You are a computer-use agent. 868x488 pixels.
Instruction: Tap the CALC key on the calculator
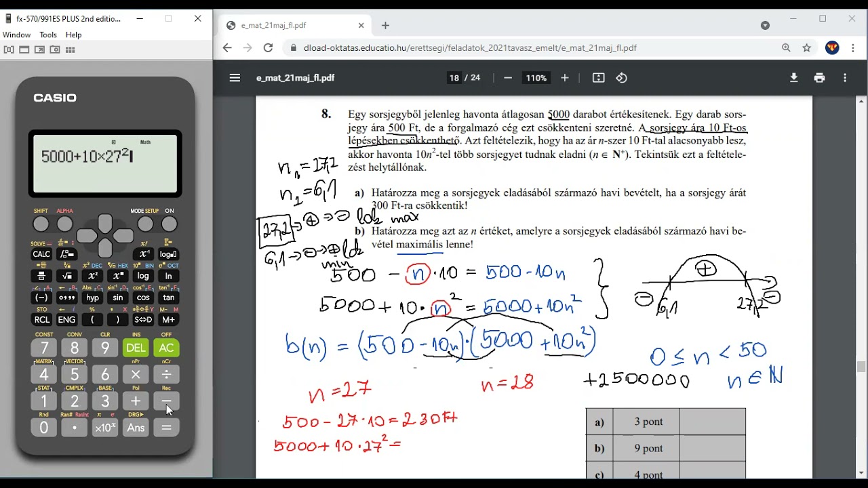41,254
